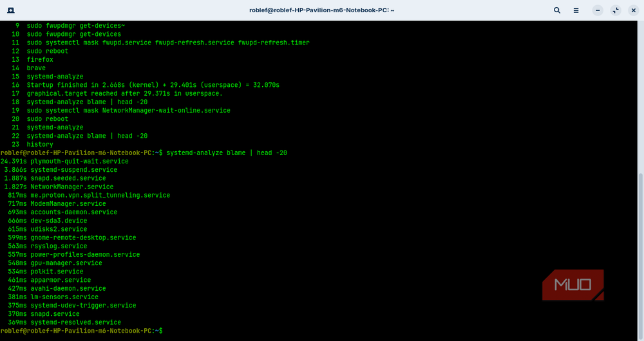Open the terminal search tool
The width and height of the screenshot is (644, 341).
557,10
